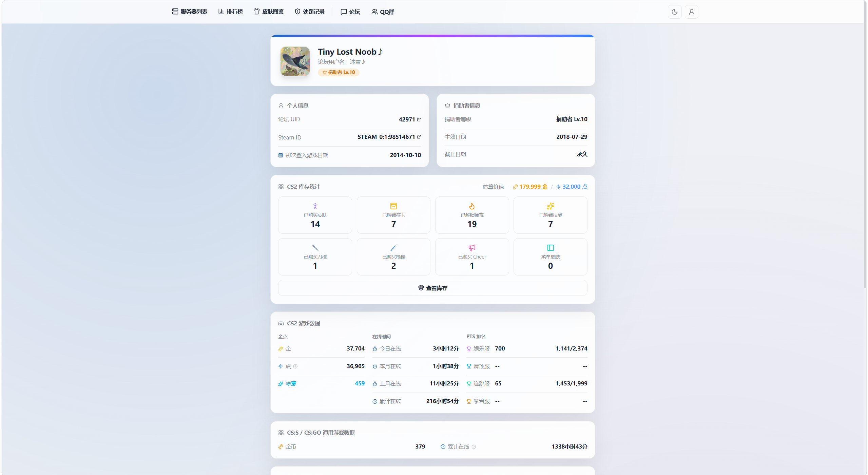Go to 皮肤图鉴 page

(269, 12)
